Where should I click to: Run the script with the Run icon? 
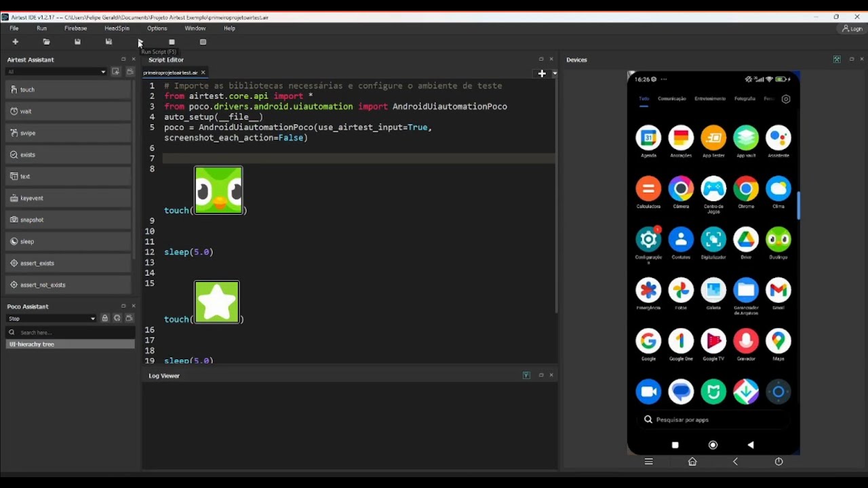(140, 42)
